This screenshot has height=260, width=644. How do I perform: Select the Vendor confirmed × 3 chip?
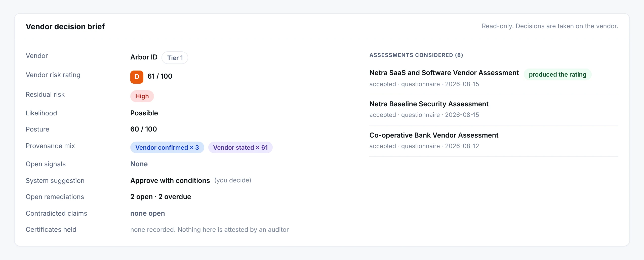pyautogui.click(x=167, y=147)
